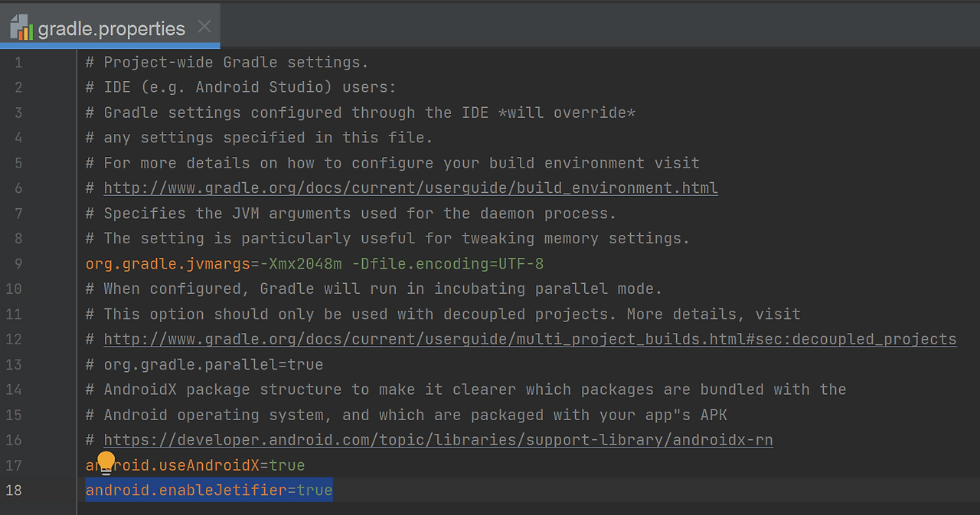Click the yellow lightbulb intention icon
980x515 pixels.
click(x=106, y=463)
